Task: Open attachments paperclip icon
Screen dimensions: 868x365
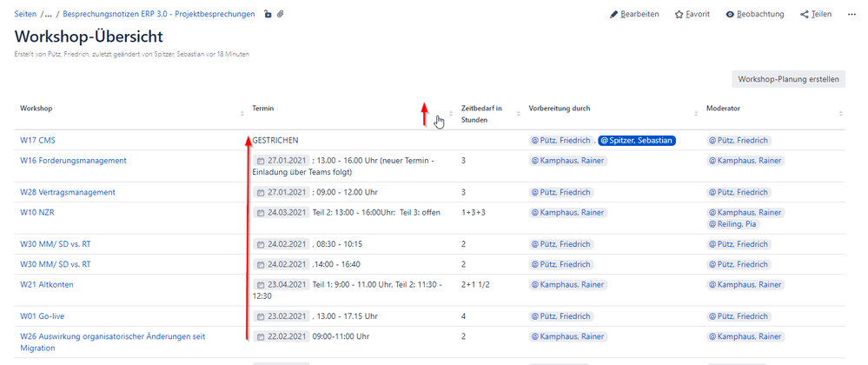Action: point(281,15)
